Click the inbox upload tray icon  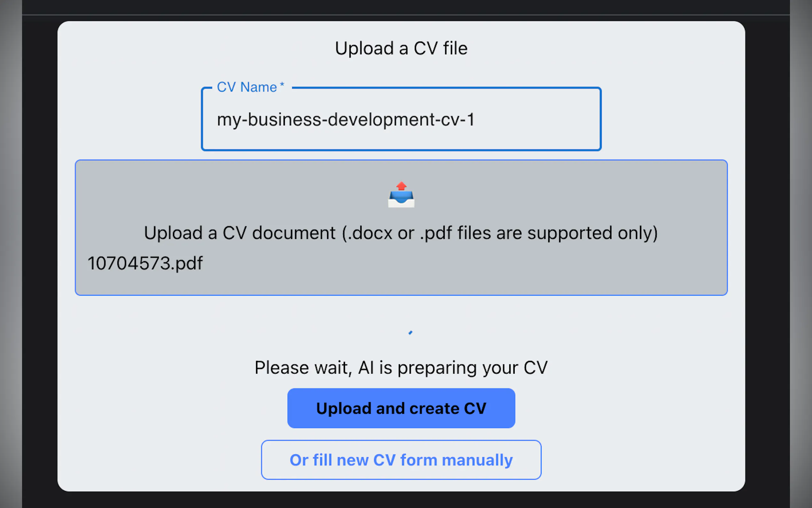[401, 198]
